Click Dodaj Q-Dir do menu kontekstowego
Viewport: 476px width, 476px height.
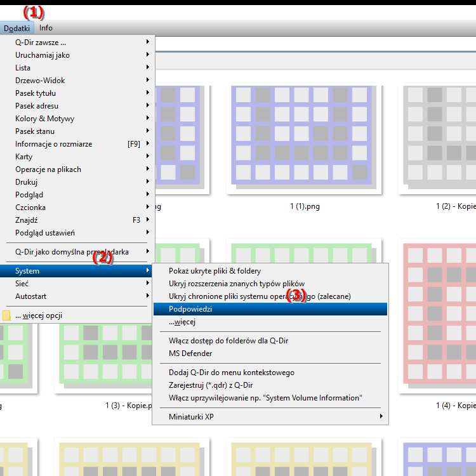point(270,373)
